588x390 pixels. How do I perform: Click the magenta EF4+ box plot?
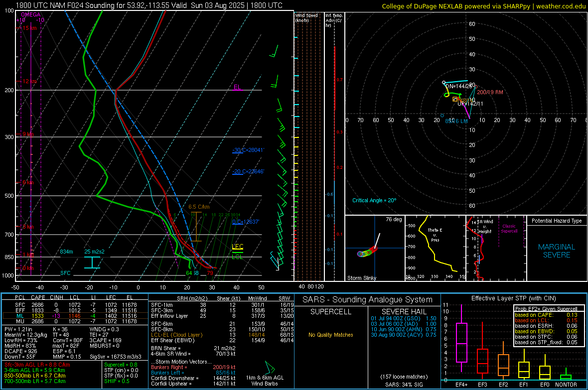[x=461, y=339]
